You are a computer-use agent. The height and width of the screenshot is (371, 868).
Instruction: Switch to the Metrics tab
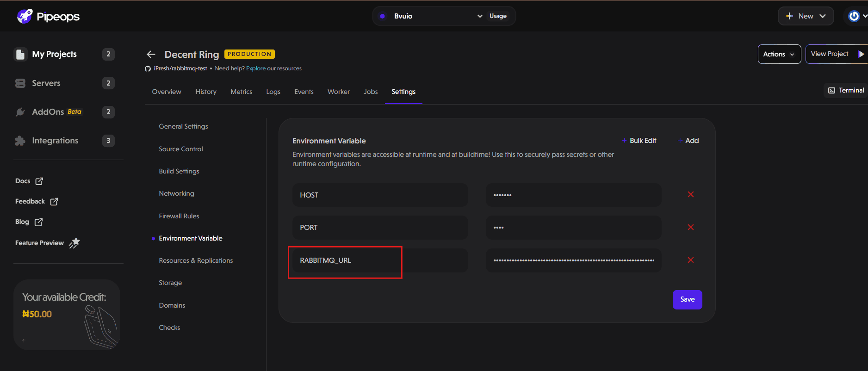pyautogui.click(x=242, y=92)
